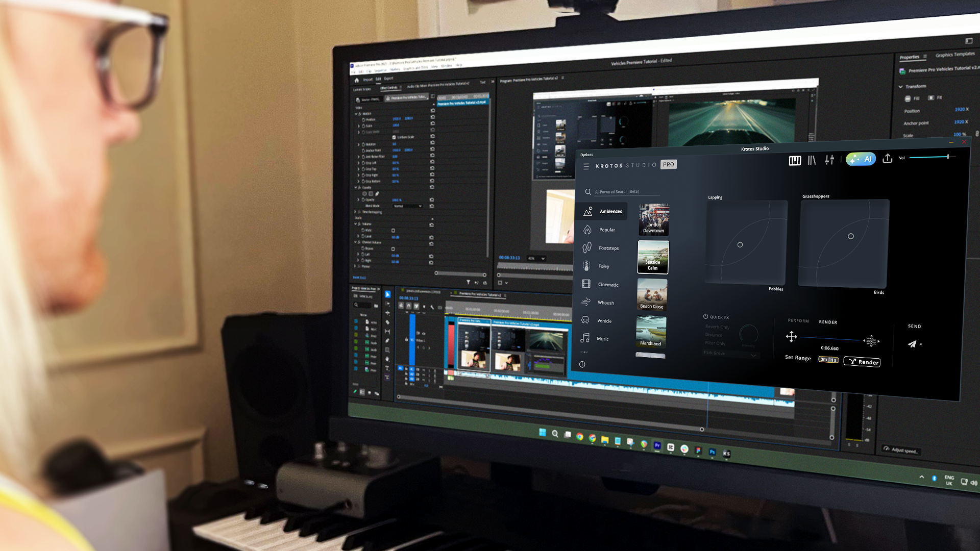This screenshot has height=551, width=980.
Task: Toggle the Uniform Scale checkbox
Action: tap(394, 137)
